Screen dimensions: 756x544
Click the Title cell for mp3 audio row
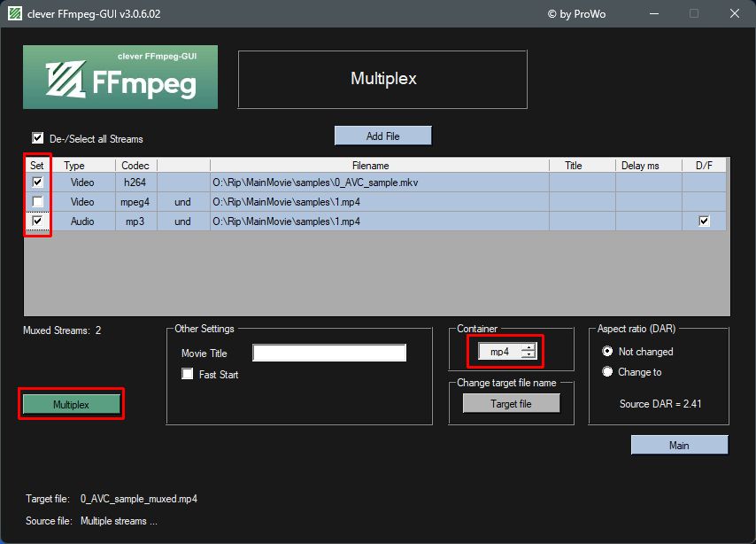pos(582,221)
